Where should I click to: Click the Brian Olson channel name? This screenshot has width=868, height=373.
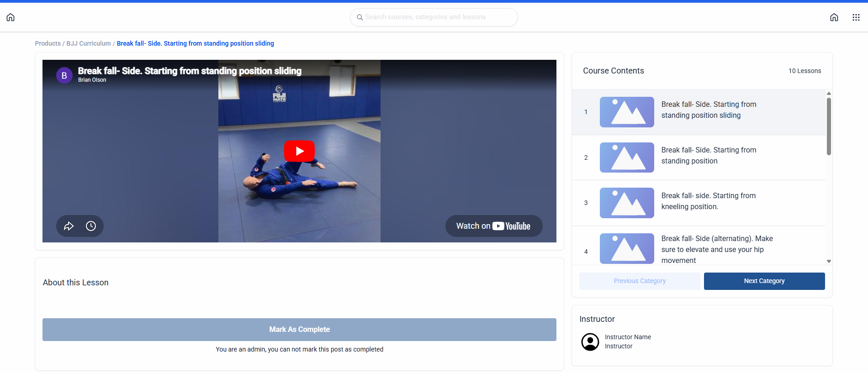click(92, 80)
